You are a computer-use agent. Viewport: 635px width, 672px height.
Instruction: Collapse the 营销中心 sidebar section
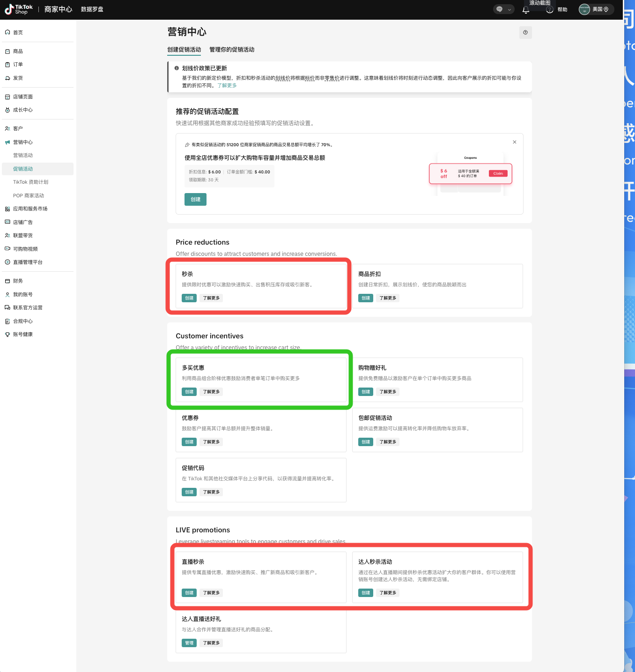coord(22,142)
